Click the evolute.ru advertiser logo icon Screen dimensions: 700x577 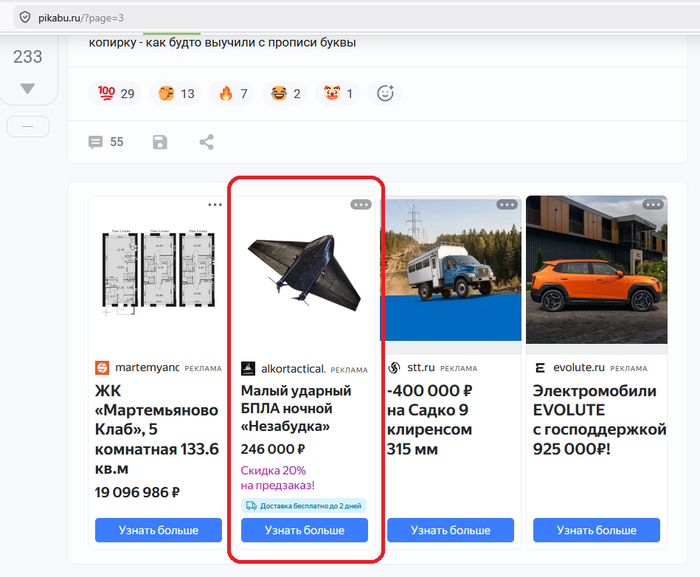(540, 368)
